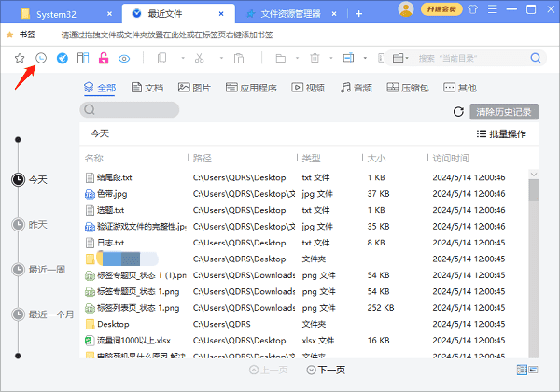
Task: Select the 文档 category tab
Action: pos(147,88)
